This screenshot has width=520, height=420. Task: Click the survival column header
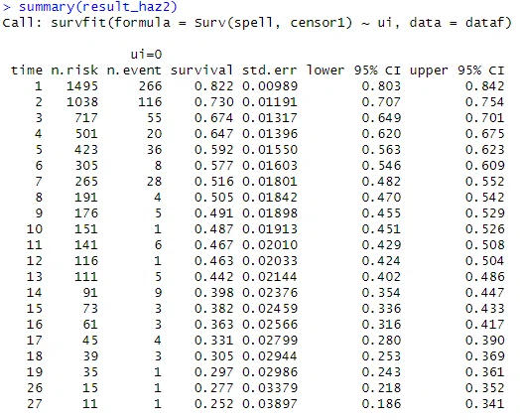(201, 70)
